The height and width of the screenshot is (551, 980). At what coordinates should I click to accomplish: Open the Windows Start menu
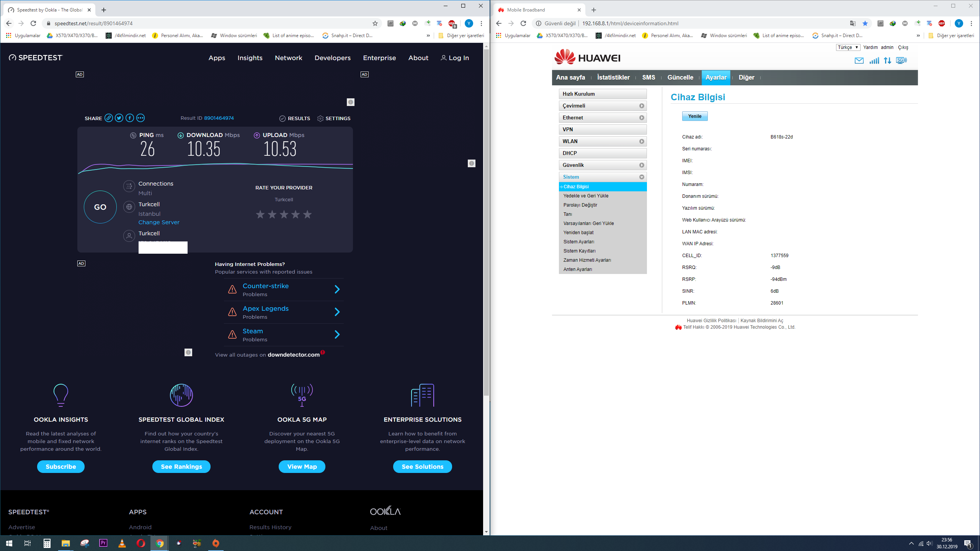point(9,543)
